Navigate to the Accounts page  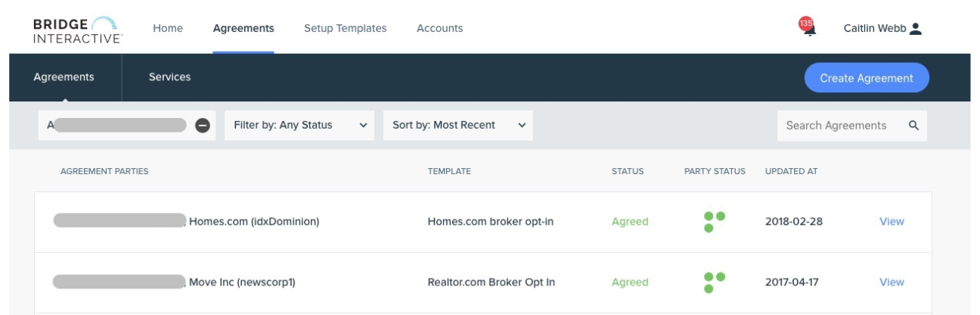click(x=439, y=28)
